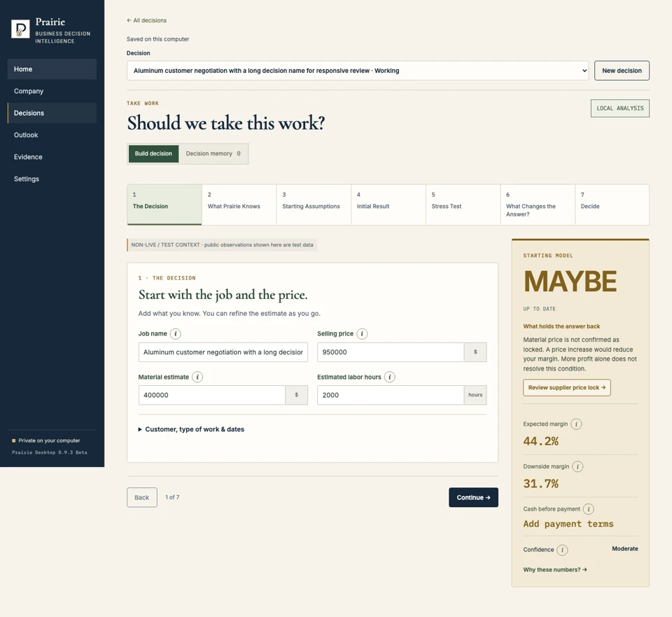Click the Back button
Viewport: 672px width, 617px height.
pos(142,497)
